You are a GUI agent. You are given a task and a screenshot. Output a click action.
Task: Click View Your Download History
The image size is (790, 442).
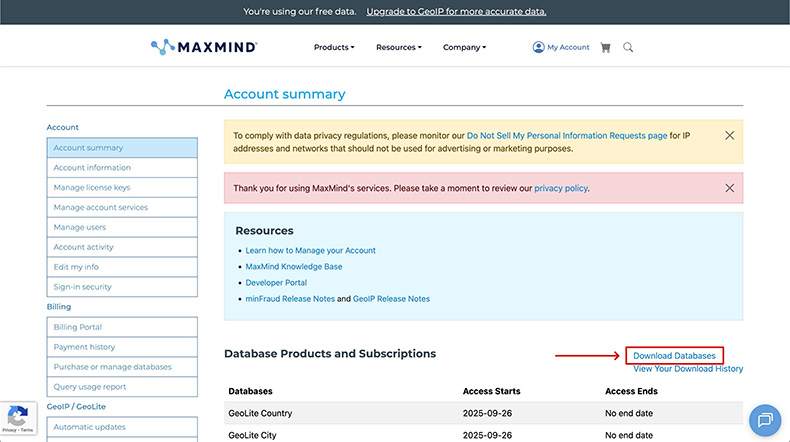coord(688,369)
